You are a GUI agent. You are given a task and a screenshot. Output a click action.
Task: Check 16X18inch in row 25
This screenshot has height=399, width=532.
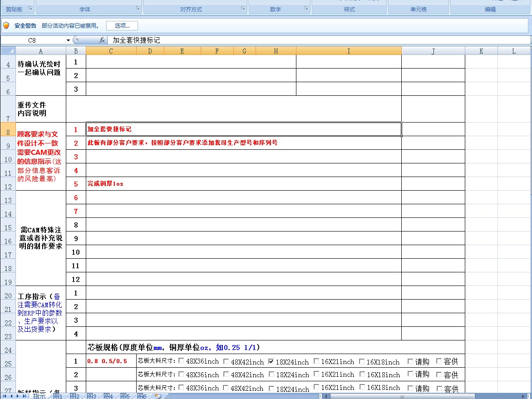pyautogui.click(x=362, y=361)
